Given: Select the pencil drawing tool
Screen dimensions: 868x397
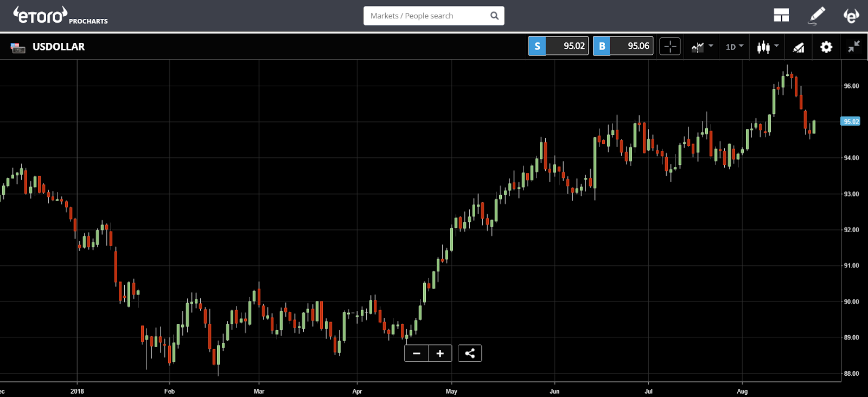Looking at the screenshot, I should coord(816,16).
